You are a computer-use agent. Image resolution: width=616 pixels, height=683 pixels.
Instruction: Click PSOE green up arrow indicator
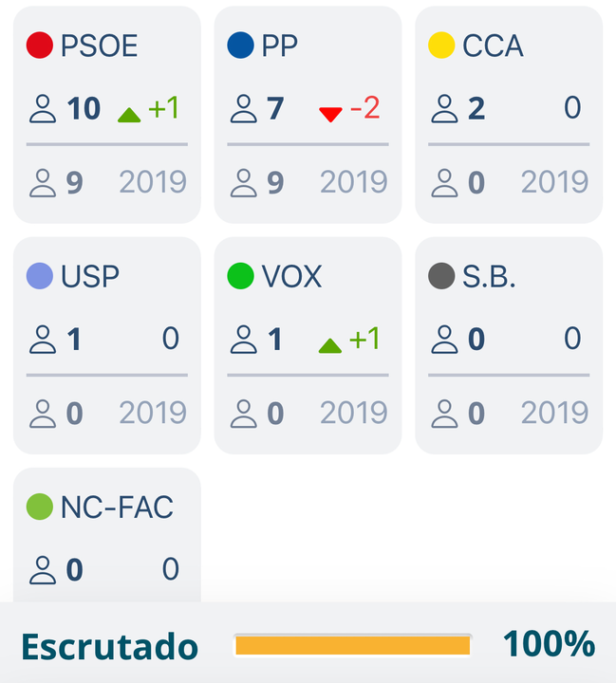point(129,115)
